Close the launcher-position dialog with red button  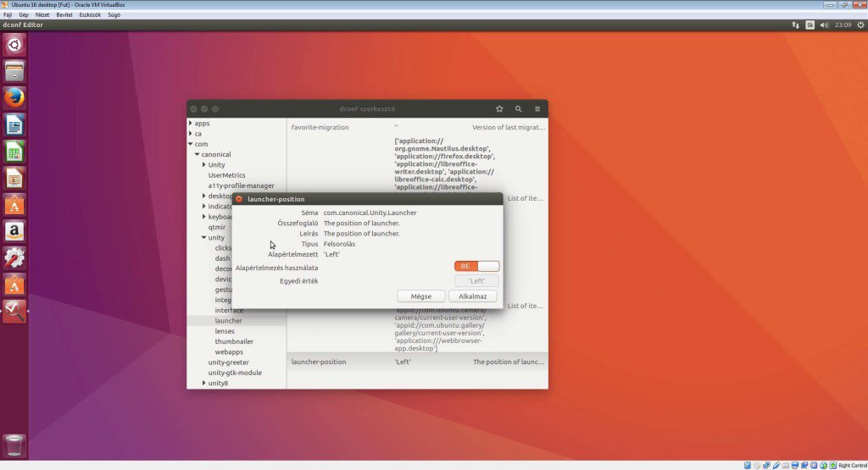pyautogui.click(x=238, y=199)
